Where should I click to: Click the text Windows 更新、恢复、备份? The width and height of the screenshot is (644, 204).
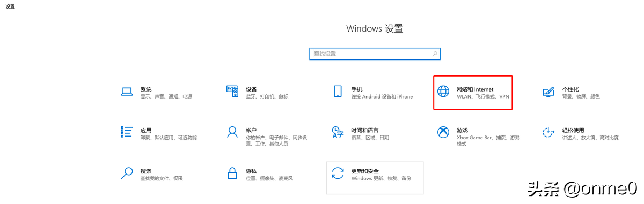(x=381, y=178)
